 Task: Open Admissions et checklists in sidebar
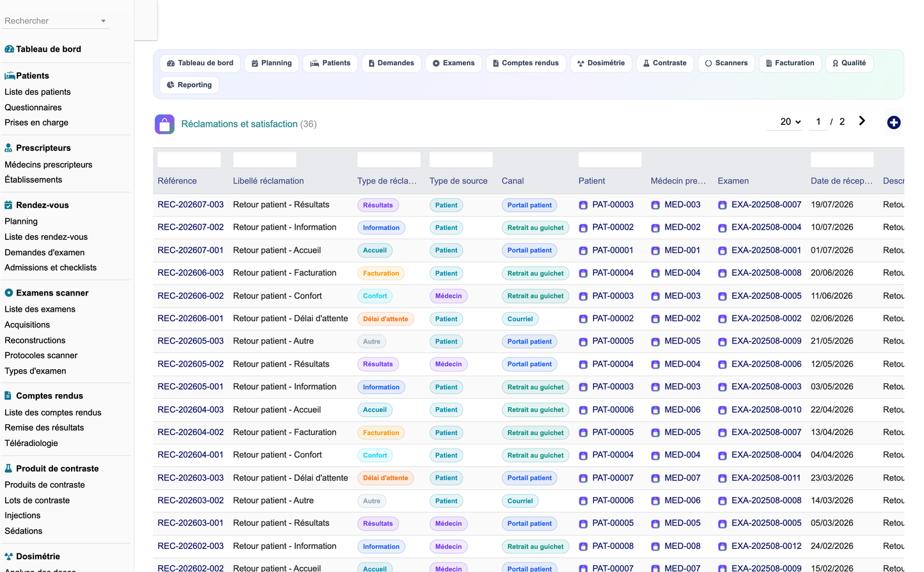[51, 268]
